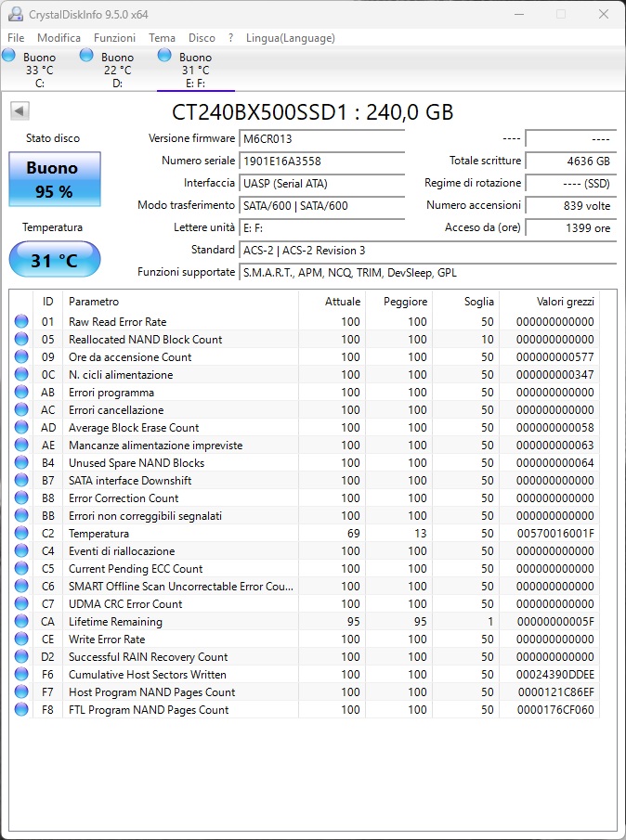Click Numero accensioni value 839 volte

[x=571, y=205]
